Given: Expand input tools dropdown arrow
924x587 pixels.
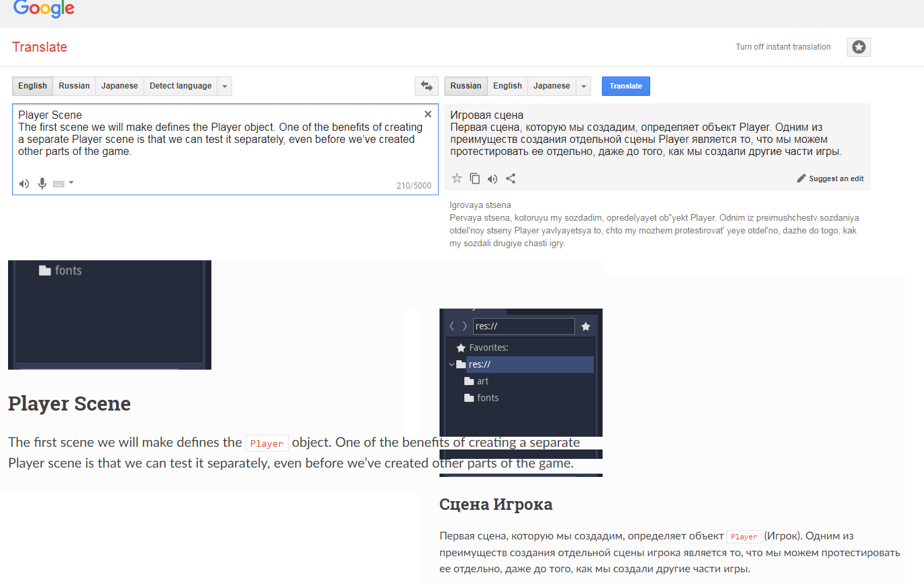Looking at the screenshot, I should [71, 182].
